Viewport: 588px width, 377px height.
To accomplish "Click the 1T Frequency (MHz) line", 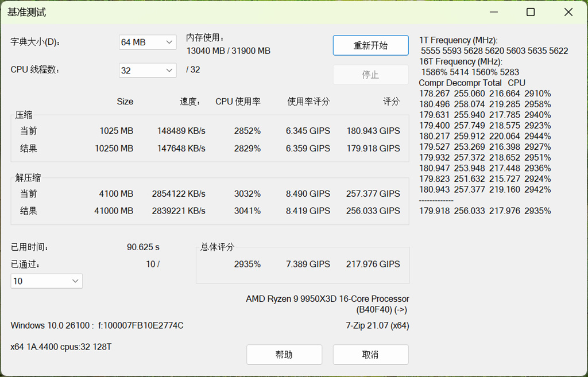I will point(458,40).
